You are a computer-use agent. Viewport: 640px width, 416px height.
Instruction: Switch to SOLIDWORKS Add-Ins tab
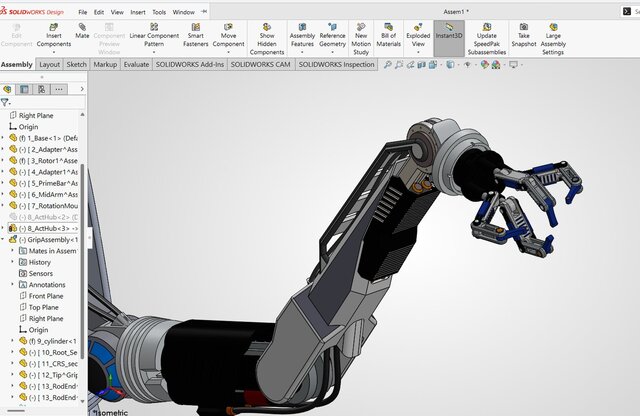tap(190, 65)
